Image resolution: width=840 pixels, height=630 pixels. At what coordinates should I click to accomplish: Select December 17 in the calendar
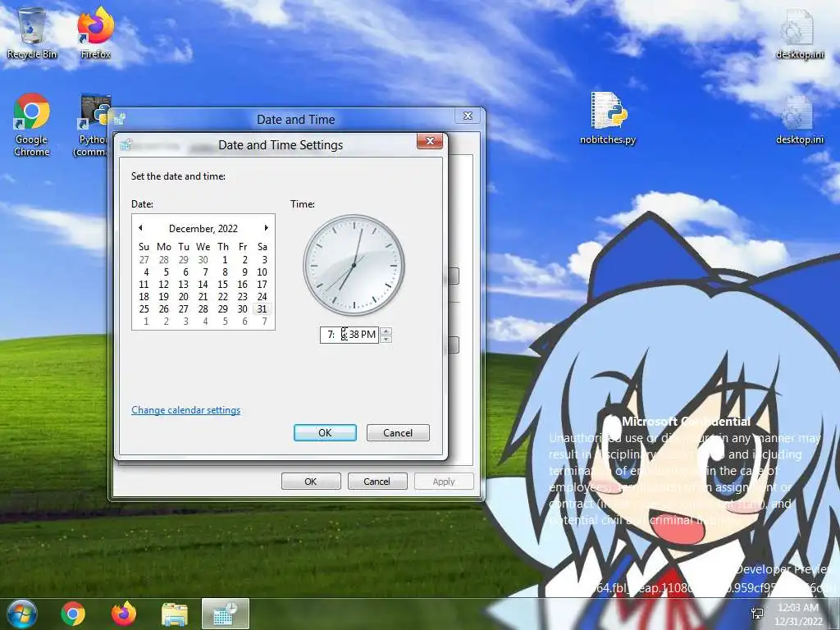[262, 285]
